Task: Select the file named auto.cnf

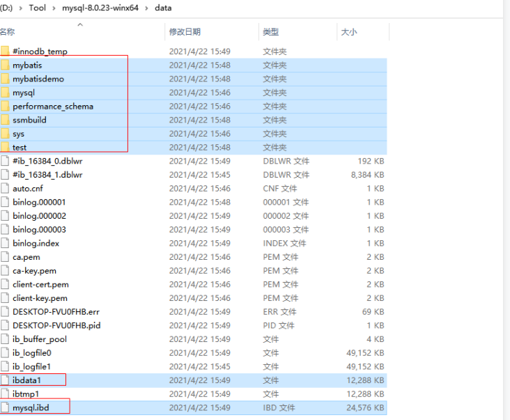Action: pyautogui.click(x=28, y=189)
